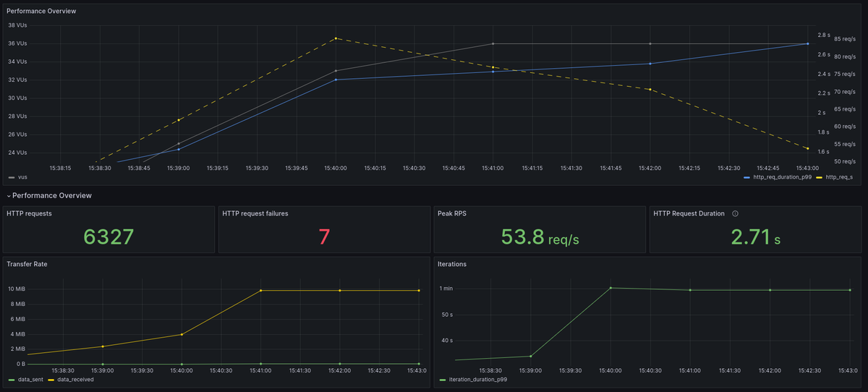Open the Transfer Rate panel title menu

27,264
